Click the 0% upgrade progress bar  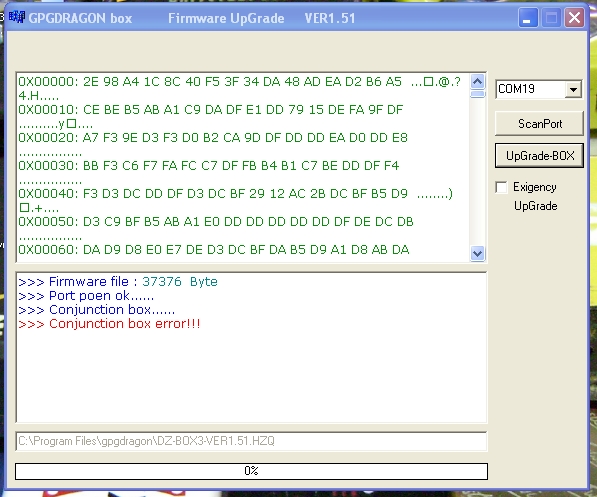pyautogui.click(x=251, y=471)
